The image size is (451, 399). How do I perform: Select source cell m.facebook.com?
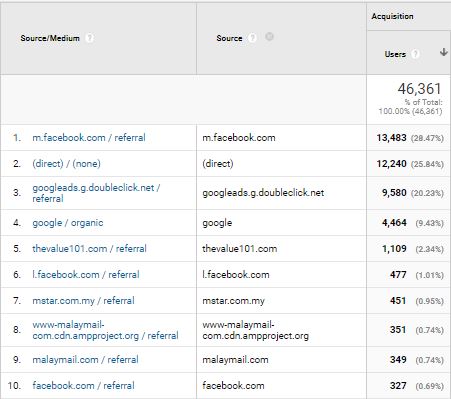click(239, 138)
